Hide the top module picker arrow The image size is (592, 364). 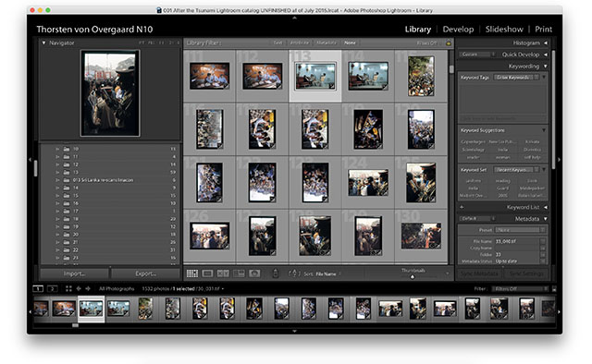coord(294,18)
